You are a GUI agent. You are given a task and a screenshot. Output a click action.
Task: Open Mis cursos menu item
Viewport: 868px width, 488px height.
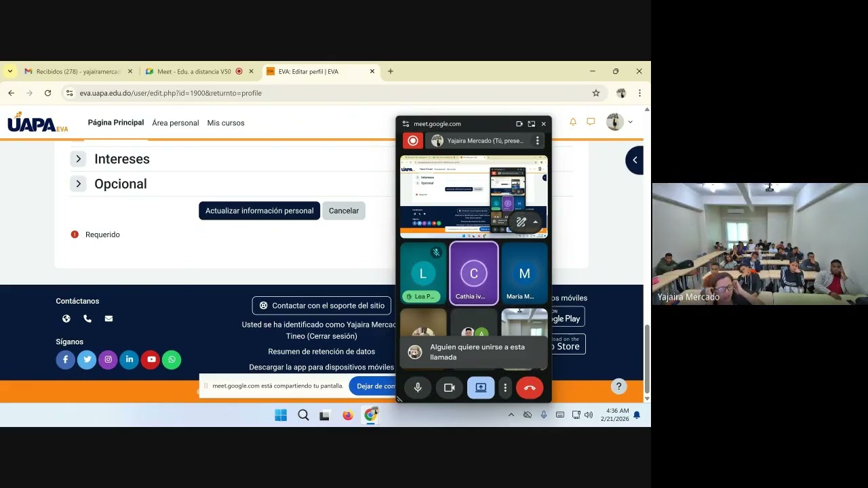pos(226,123)
